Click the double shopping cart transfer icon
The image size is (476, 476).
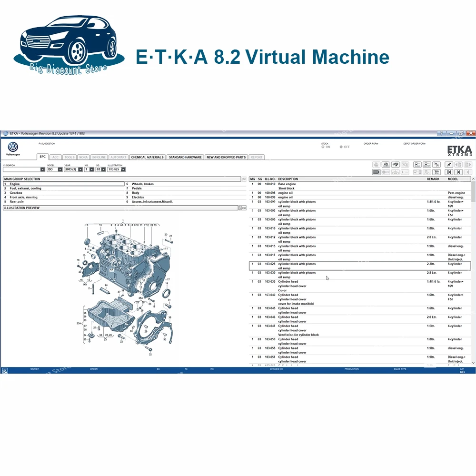(436, 165)
